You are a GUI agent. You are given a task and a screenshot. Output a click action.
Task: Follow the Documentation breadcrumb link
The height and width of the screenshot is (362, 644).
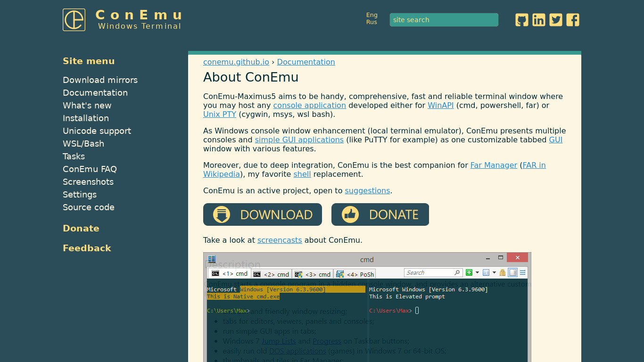(x=306, y=62)
